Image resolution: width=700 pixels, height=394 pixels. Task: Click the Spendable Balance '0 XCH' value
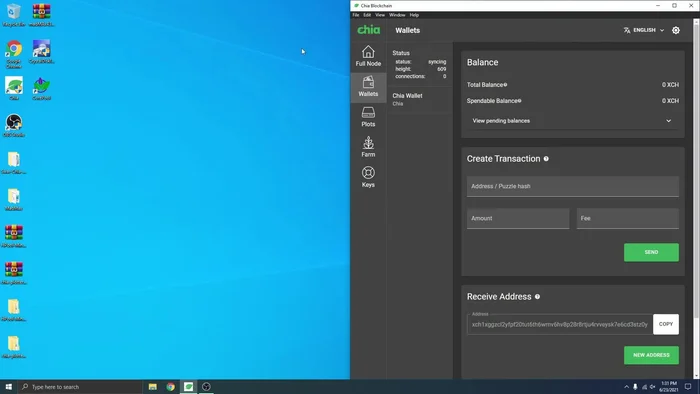click(670, 101)
